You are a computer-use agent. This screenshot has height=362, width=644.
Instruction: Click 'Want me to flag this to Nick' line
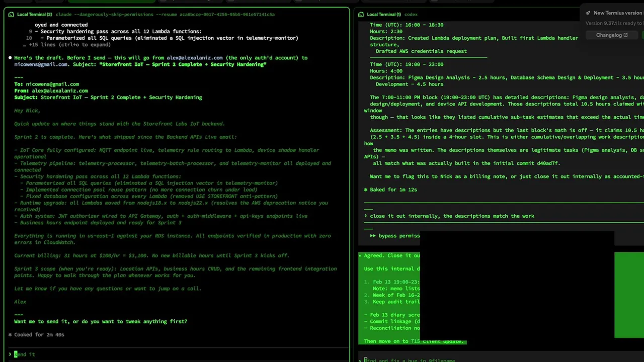(x=507, y=176)
